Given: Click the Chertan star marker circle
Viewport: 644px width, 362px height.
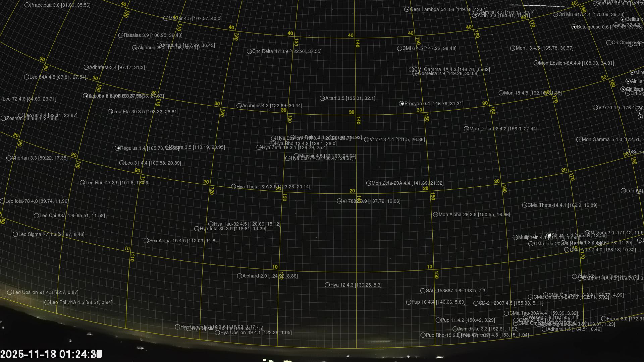Looking at the screenshot, I should [x=9, y=158].
